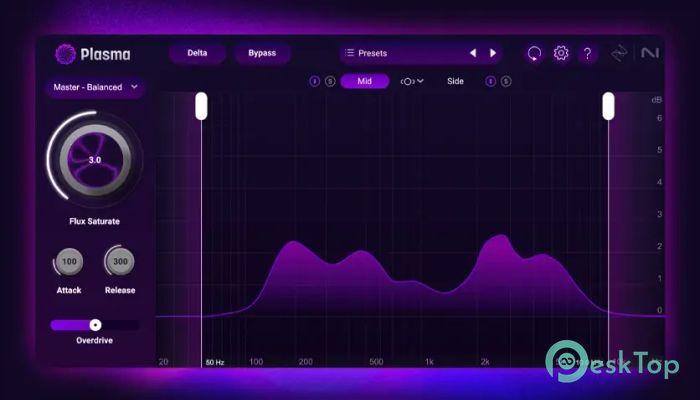
Task: Click the Overdrive slider handle
Action: pos(95,325)
